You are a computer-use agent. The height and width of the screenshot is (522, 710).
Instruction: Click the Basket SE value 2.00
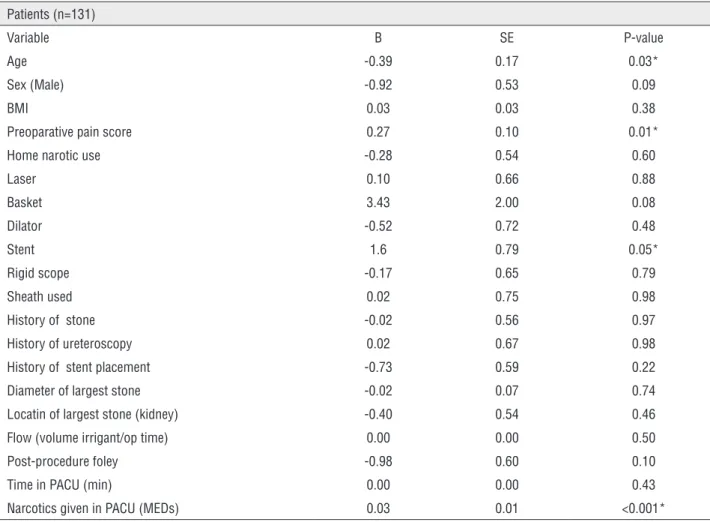(507, 202)
